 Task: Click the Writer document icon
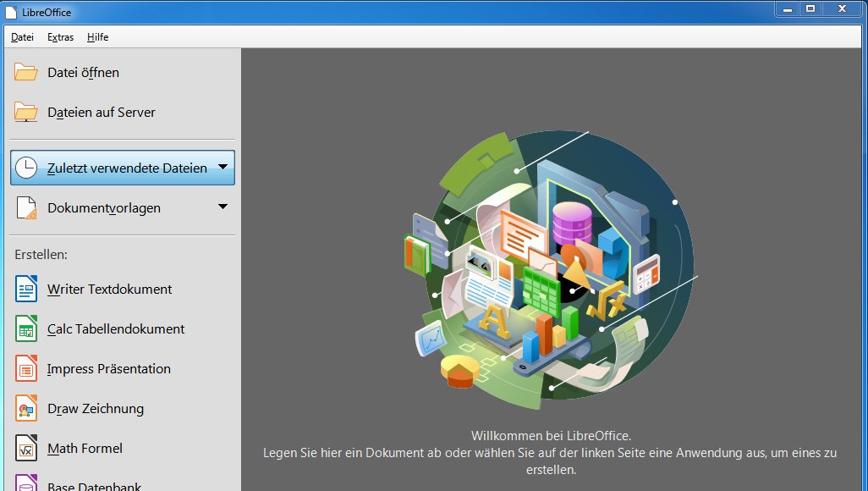pos(26,289)
